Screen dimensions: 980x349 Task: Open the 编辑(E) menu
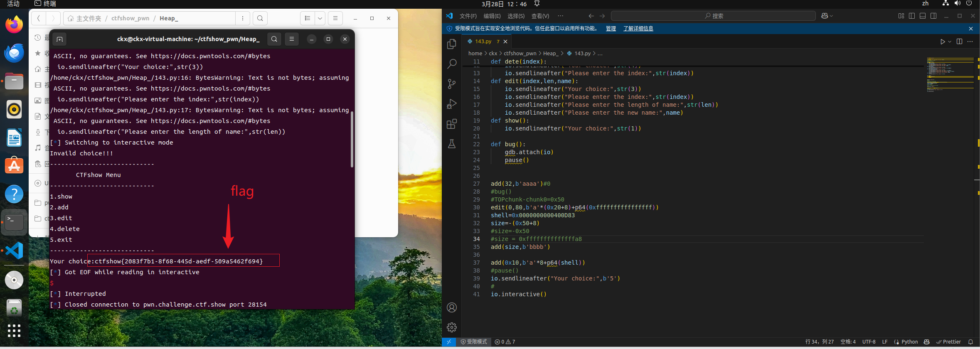[x=492, y=16]
